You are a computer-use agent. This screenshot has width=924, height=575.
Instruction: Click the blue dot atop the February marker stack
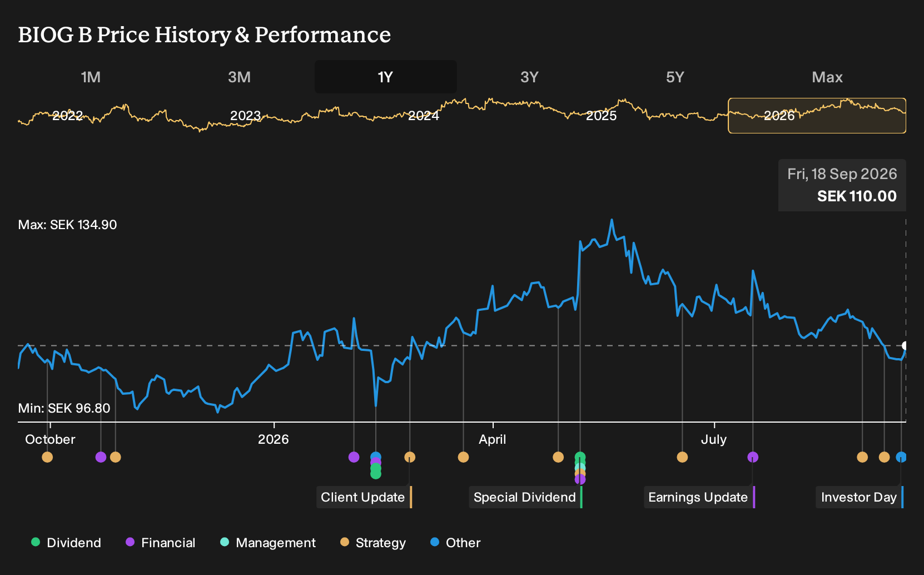[376, 457]
